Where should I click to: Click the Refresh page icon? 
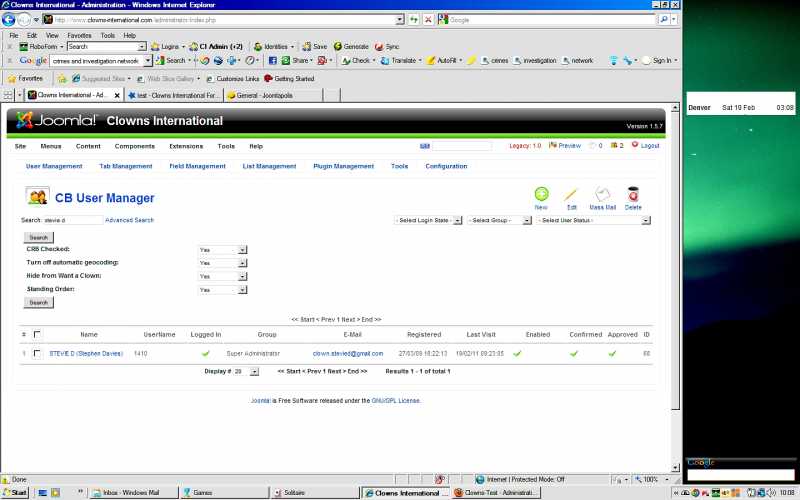click(x=414, y=19)
